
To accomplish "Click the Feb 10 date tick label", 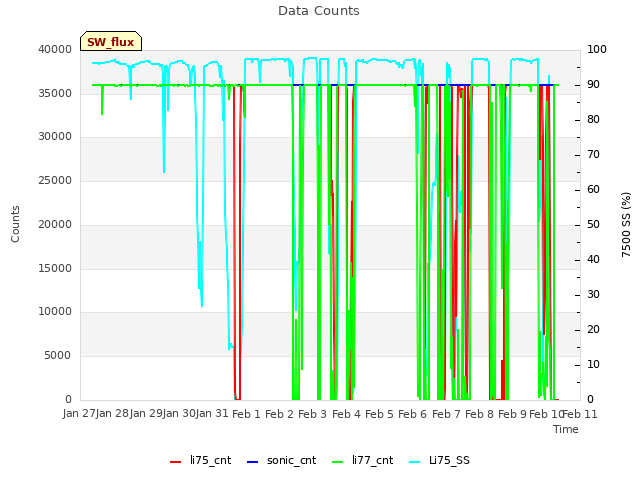I will (x=546, y=414).
